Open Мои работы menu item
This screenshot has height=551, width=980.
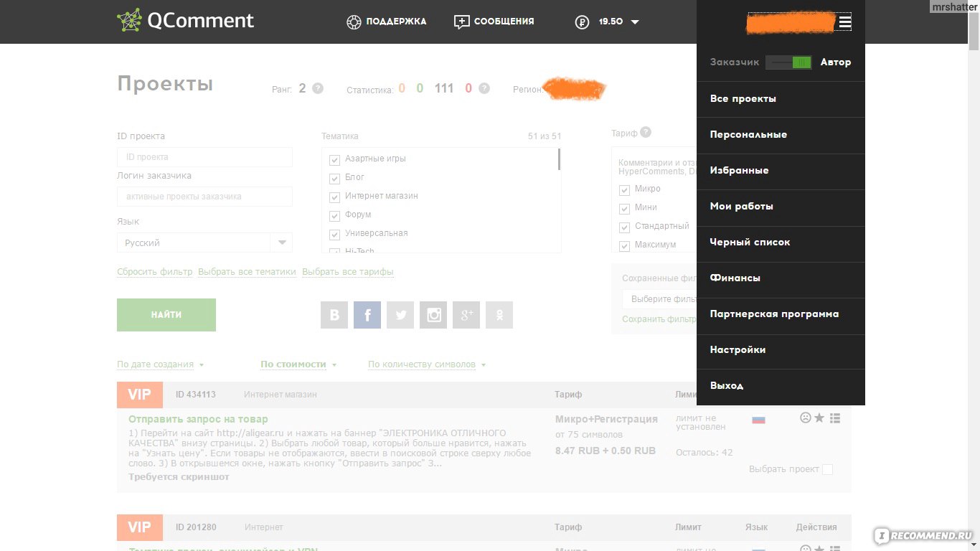[781, 207]
